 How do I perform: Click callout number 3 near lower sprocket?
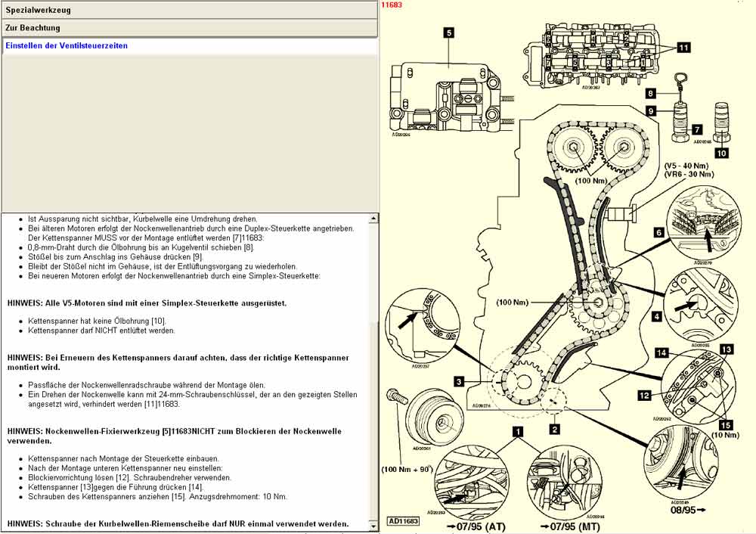click(x=458, y=382)
